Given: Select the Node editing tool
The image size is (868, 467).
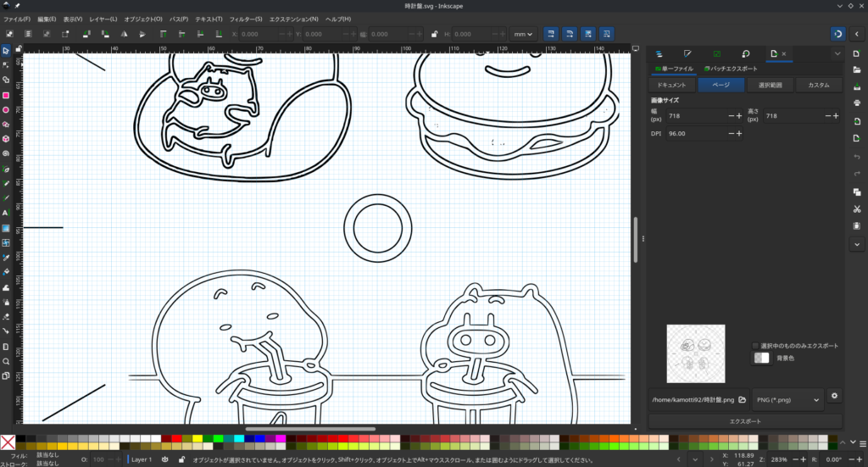Looking at the screenshot, I should tap(6, 64).
